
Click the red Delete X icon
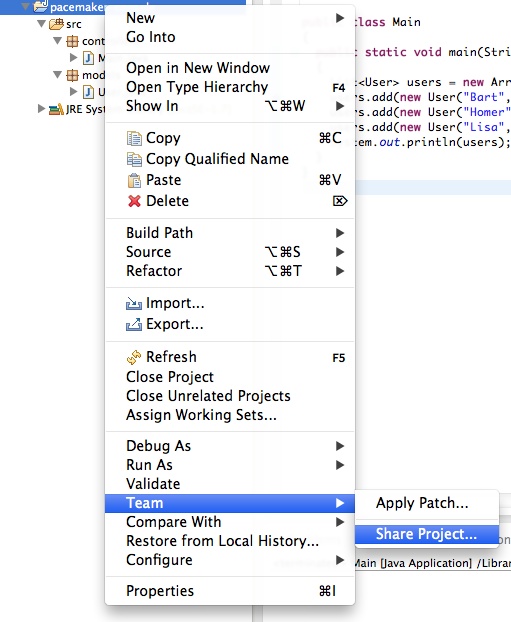pos(134,201)
